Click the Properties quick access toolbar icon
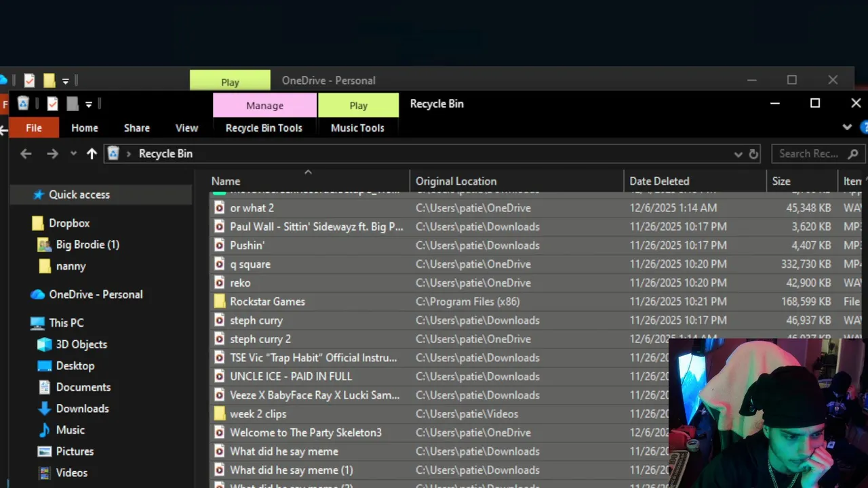This screenshot has height=488, width=868. click(x=52, y=104)
